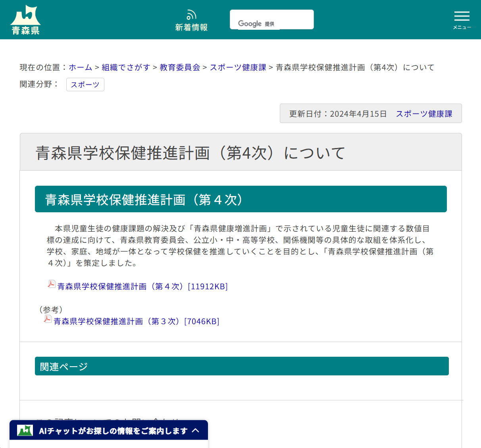
Task: Open the スポーツ健康課 breadcrumb link
Action: pos(237,67)
